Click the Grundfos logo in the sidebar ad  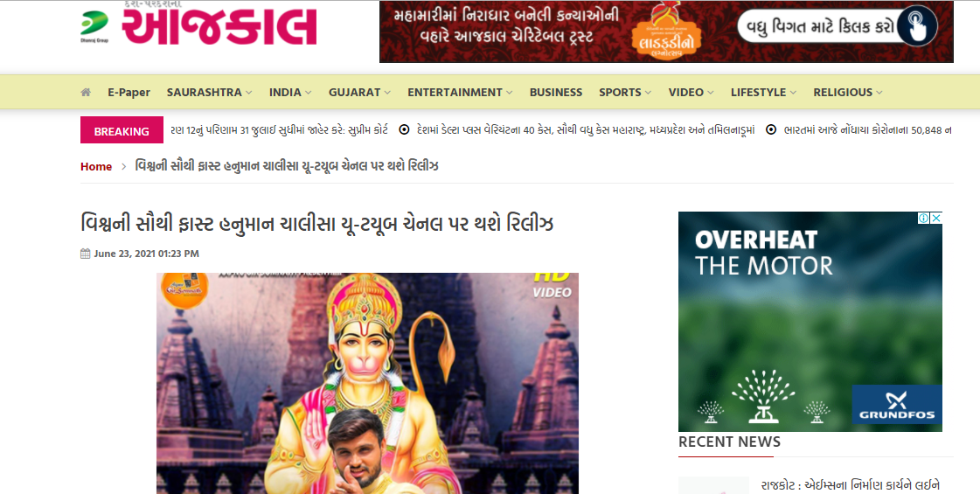(896, 404)
